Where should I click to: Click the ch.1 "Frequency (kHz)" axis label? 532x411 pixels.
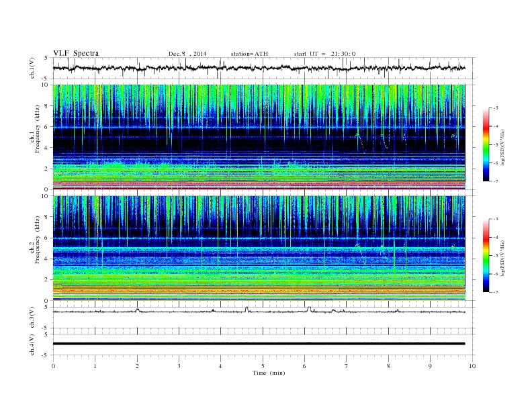coord(38,129)
